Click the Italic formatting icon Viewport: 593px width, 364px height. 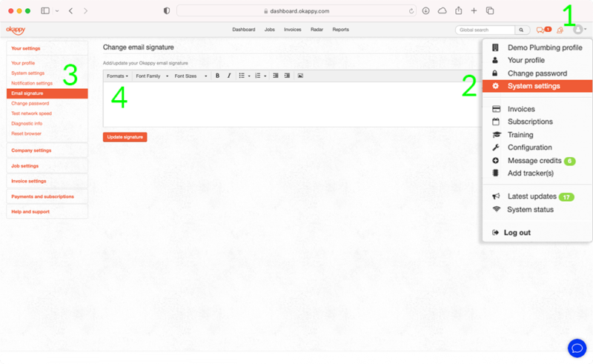(229, 76)
